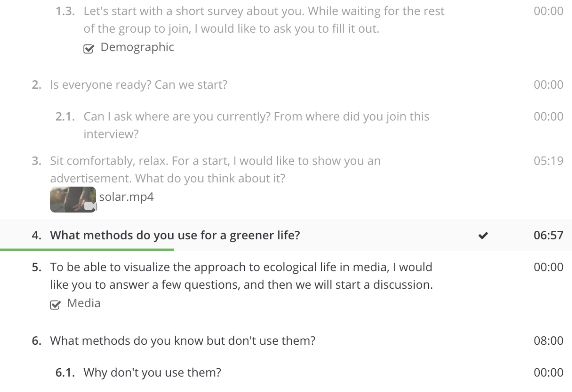Select question 5 about ecological life in media
The height and width of the screenshot is (392, 572).
click(286, 285)
